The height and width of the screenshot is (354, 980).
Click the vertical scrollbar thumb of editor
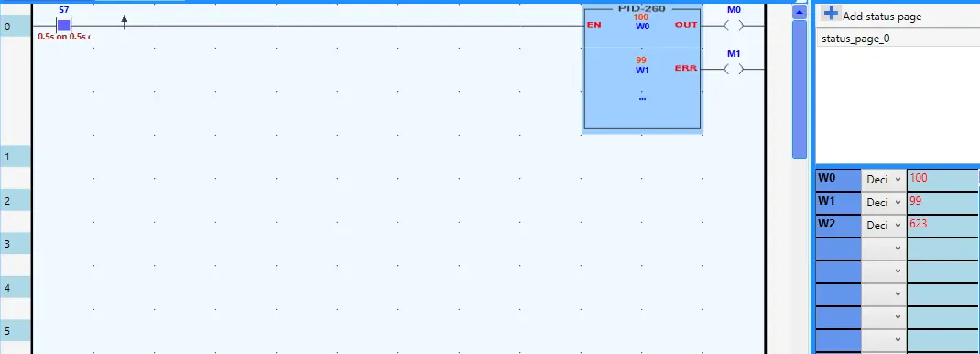click(800, 90)
